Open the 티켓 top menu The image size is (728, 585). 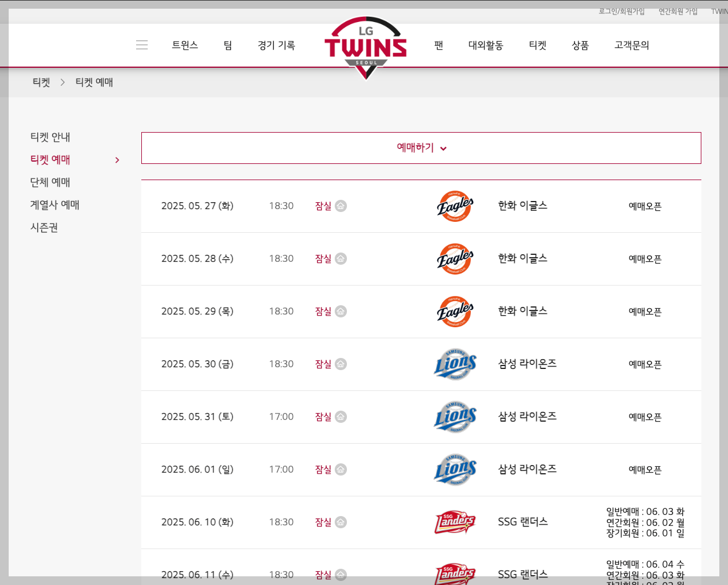537,45
